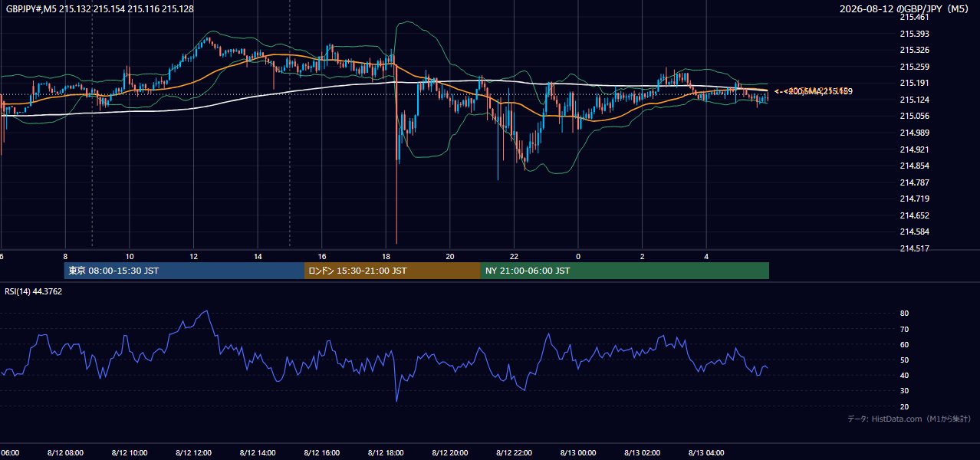
Task: Select the 東京 08:00-15:30 JST session bar
Action: pyautogui.click(x=184, y=271)
